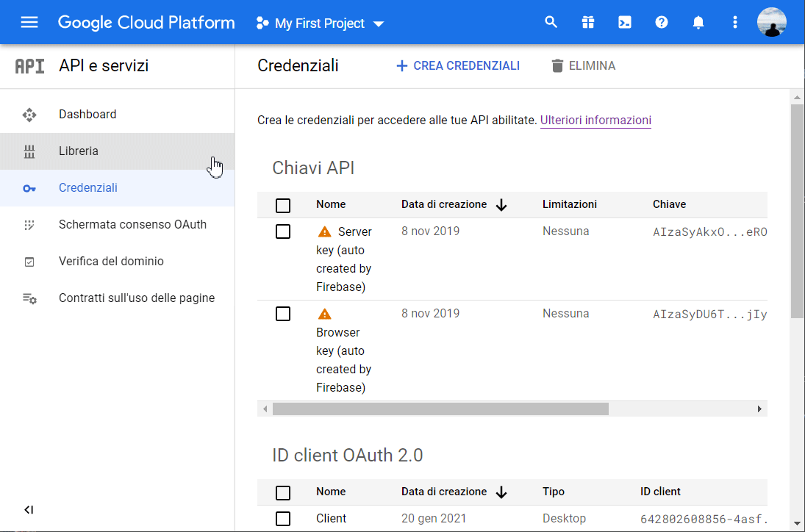805x532 pixels.
Task: Click the search magnifier icon
Action: point(551,22)
